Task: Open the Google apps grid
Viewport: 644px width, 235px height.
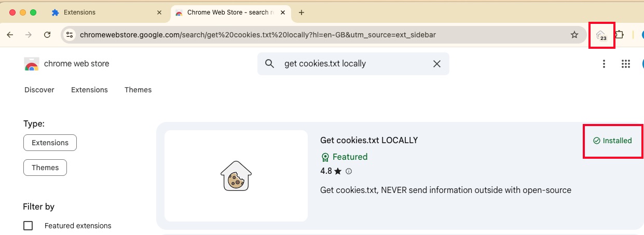Action: point(626,64)
